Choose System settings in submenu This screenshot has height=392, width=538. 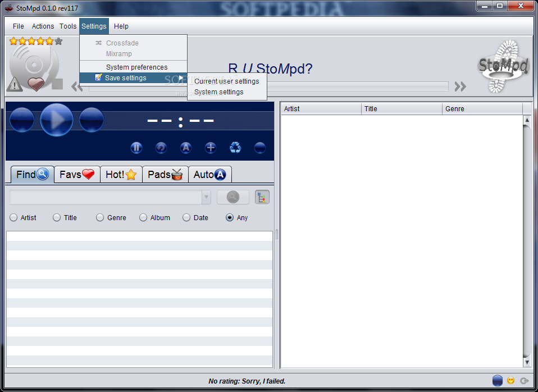point(227,92)
